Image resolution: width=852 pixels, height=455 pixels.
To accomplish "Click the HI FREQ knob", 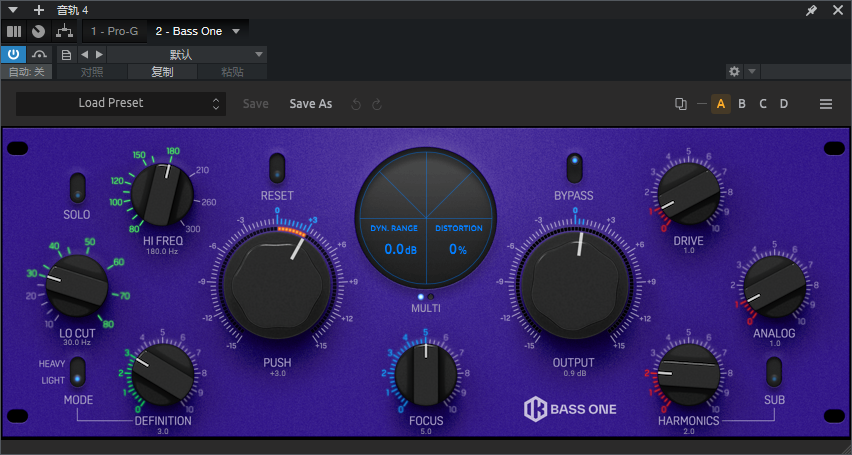I will click(x=162, y=195).
